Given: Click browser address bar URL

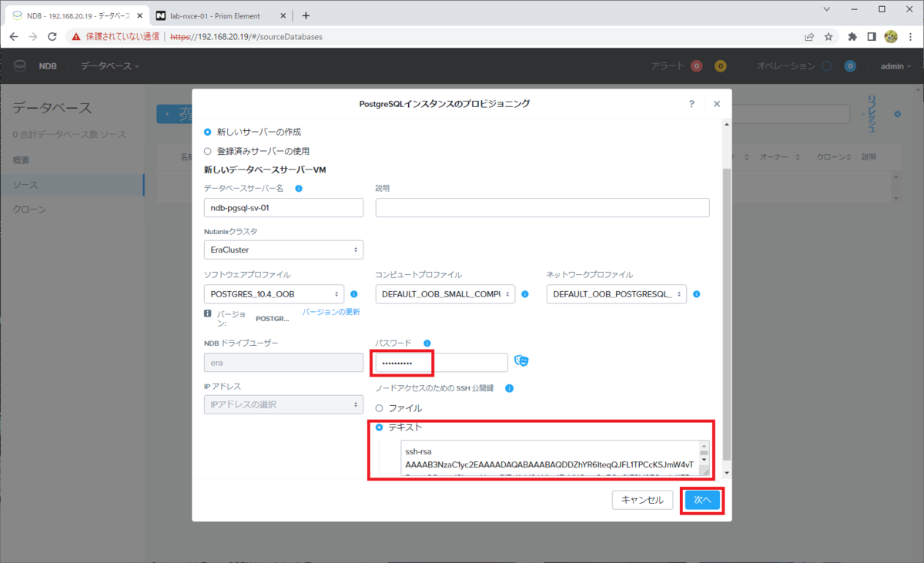Looking at the screenshot, I should pos(246,36).
